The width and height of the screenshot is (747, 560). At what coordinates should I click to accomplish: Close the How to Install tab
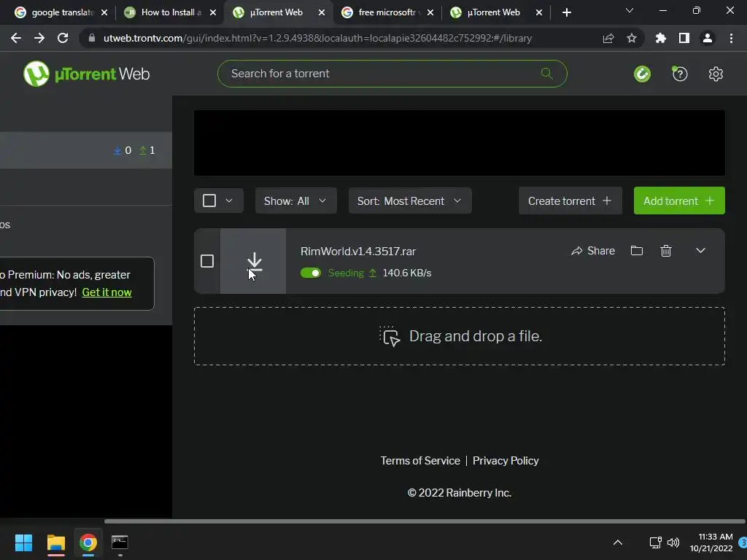click(x=213, y=12)
